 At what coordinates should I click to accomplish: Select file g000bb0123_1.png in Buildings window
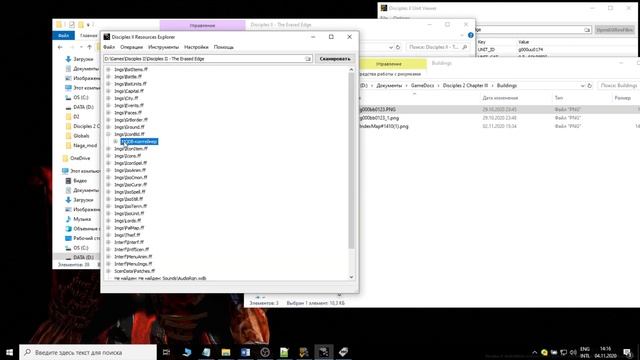[379, 118]
